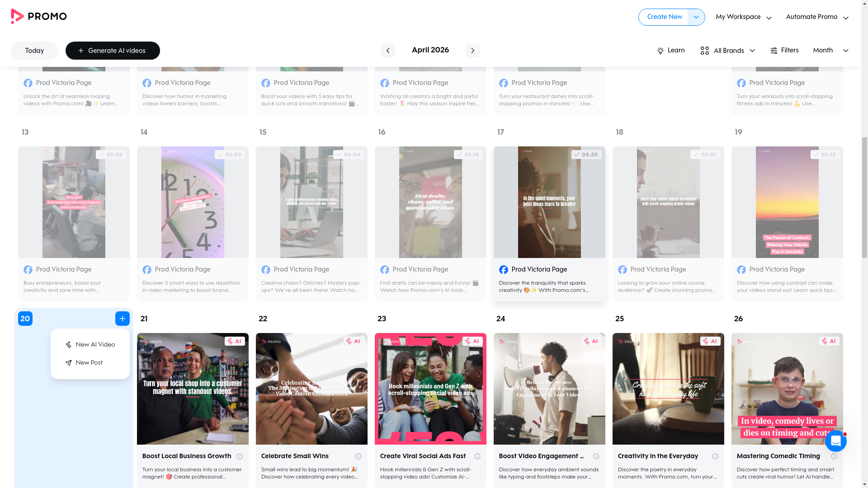Select New AI Video from popup menu
868x488 pixels.
coord(90,345)
